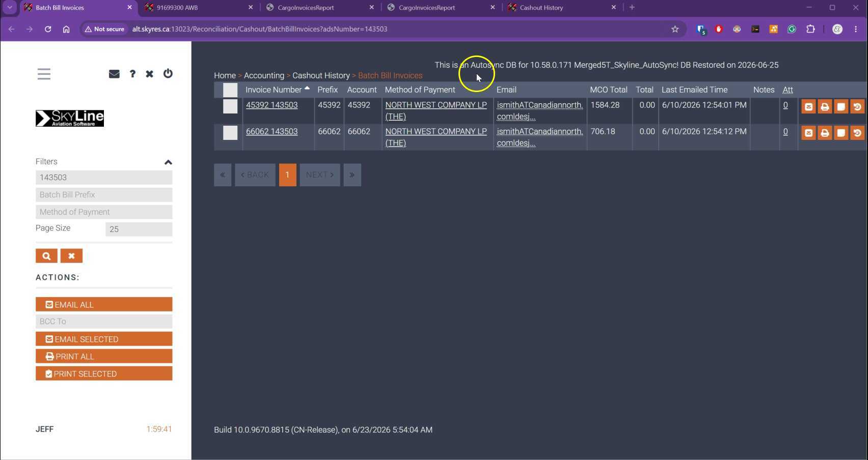Check the box for invoice 45392 143503
The height and width of the screenshot is (460, 868).
coord(230,106)
